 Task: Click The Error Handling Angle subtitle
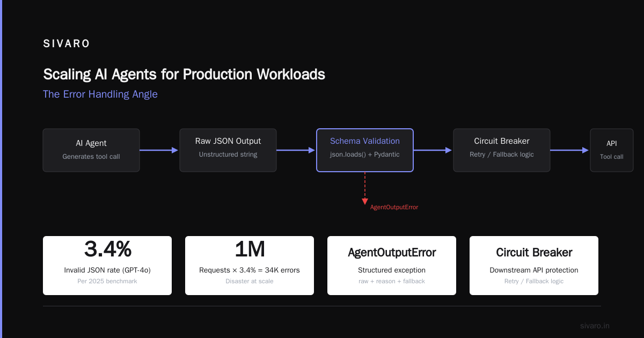coord(100,94)
